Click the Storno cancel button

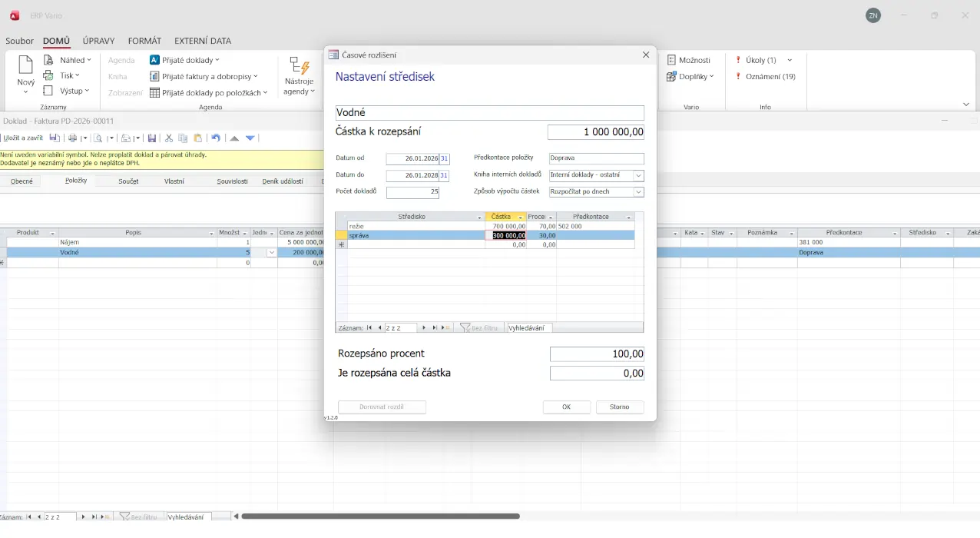[x=619, y=407]
